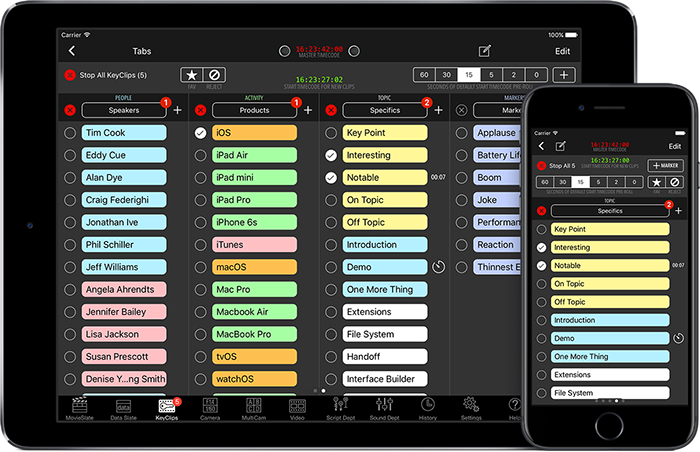700x452 pixels.
Task: Stop Products column clips red icon
Action: pos(200,110)
